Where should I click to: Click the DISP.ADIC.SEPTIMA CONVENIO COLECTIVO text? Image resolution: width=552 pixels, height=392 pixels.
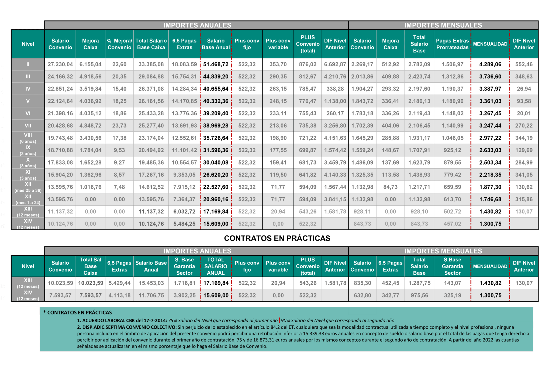pyautogui.click(x=127, y=327)
